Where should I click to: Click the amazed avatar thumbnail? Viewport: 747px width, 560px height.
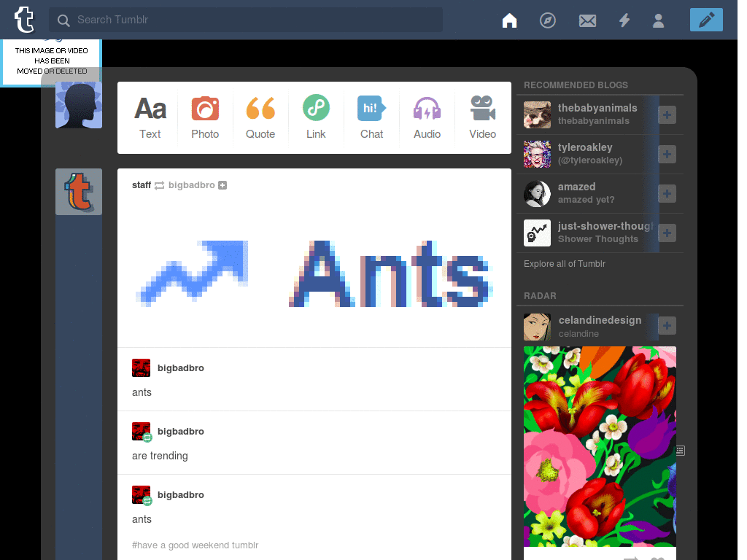pyautogui.click(x=537, y=194)
